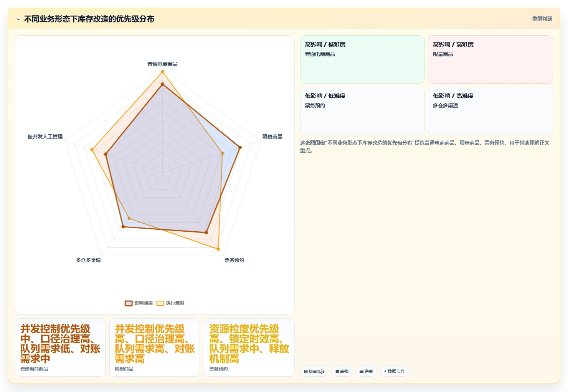The image size is (568, 392).
Task: Click the 执行难度 legend label text
Action: pyautogui.click(x=175, y=303)
